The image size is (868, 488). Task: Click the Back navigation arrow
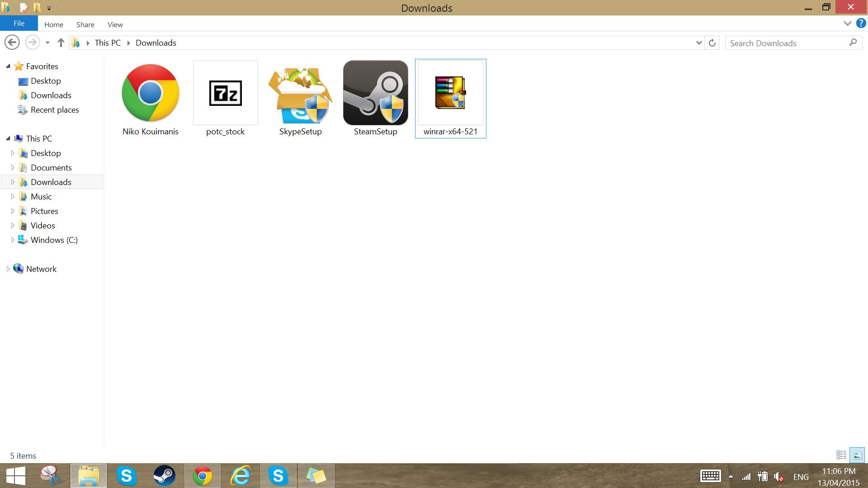(12, 43)
